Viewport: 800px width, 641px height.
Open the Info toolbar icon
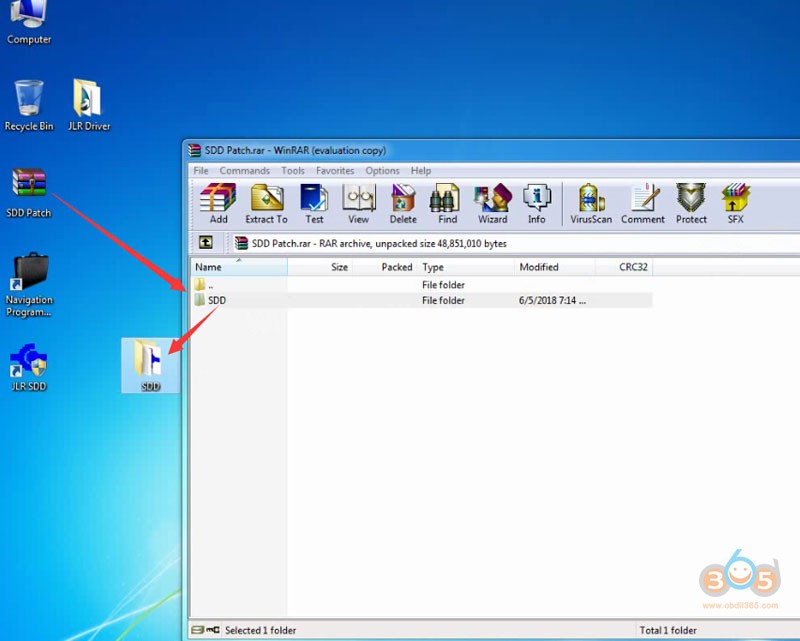536,203
